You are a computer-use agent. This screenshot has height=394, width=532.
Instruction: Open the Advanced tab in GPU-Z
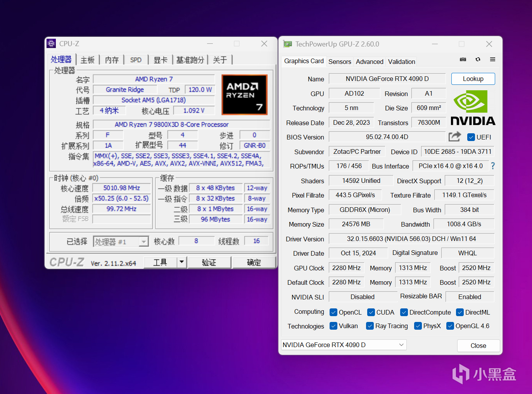370,62
